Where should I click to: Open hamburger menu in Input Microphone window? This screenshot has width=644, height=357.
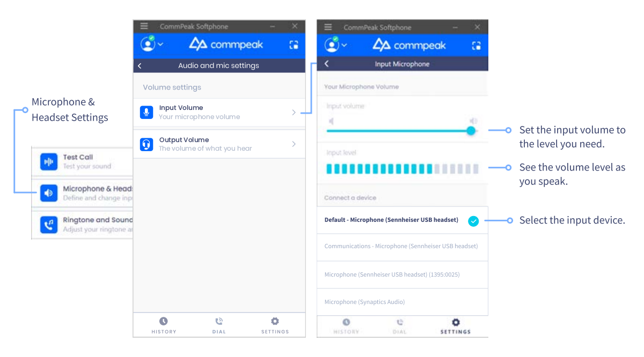point(328,27)
